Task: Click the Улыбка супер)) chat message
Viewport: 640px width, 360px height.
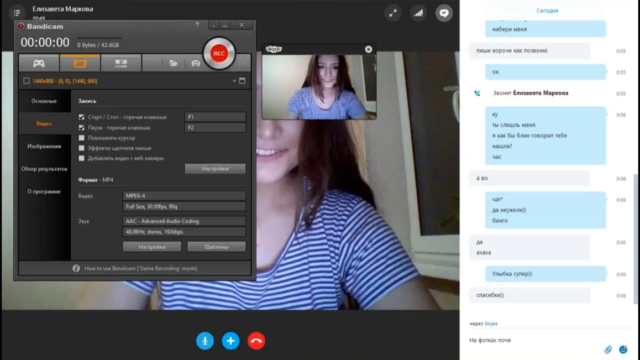Action: (x=545, y=274)
